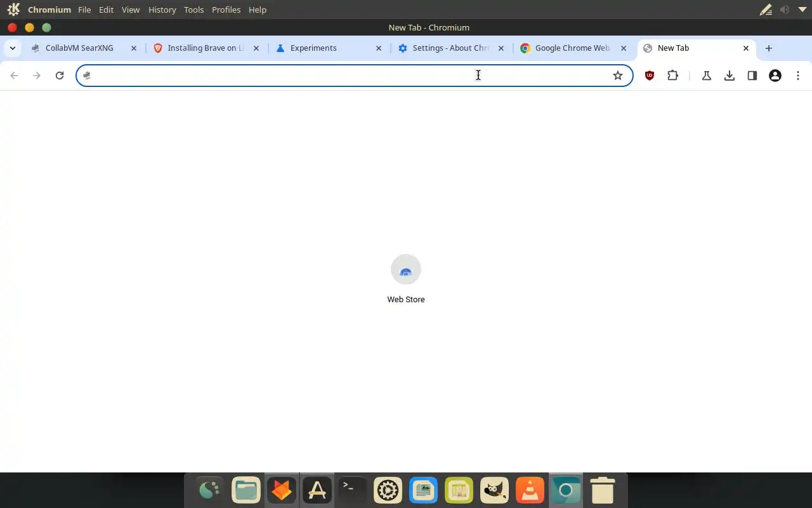Switch to the Google Chrome Web Store tab
Image resolution: width=812 pixels, height=508 pixels.
point(573,48)
